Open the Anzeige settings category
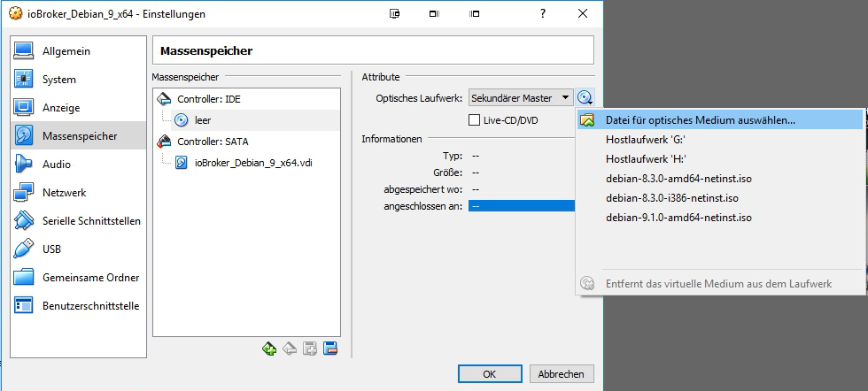Viewport: 868px width, 391px height. (x=78, y=107)
